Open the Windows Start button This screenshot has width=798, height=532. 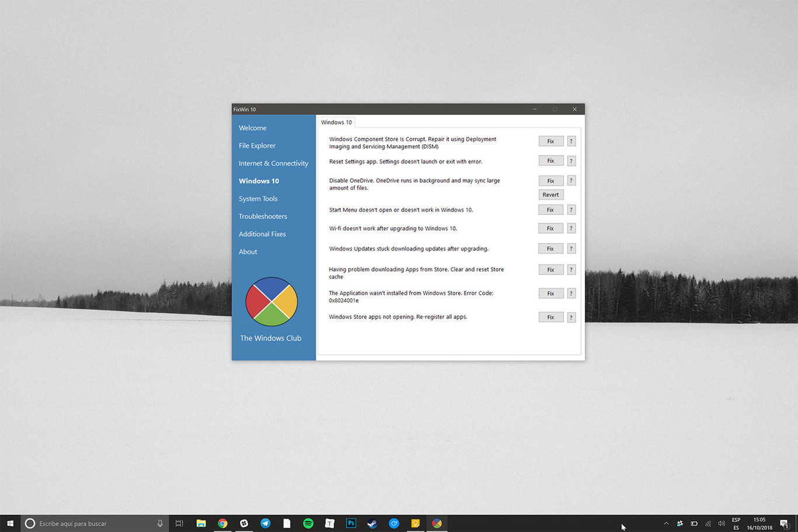coord(10,523)
